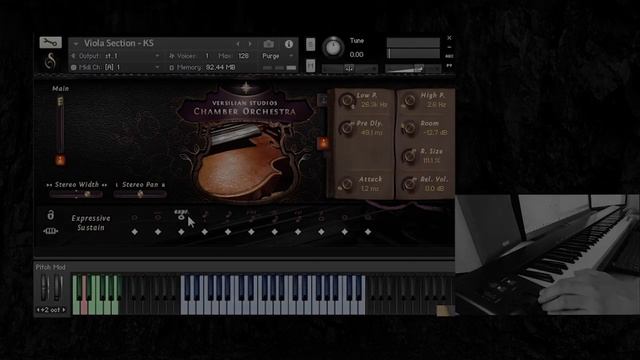Toggle the Solo button in the header

click(x=311, y=44)
